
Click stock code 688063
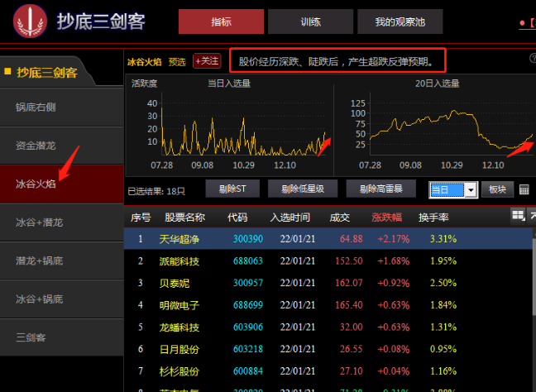tap(248, 261)
